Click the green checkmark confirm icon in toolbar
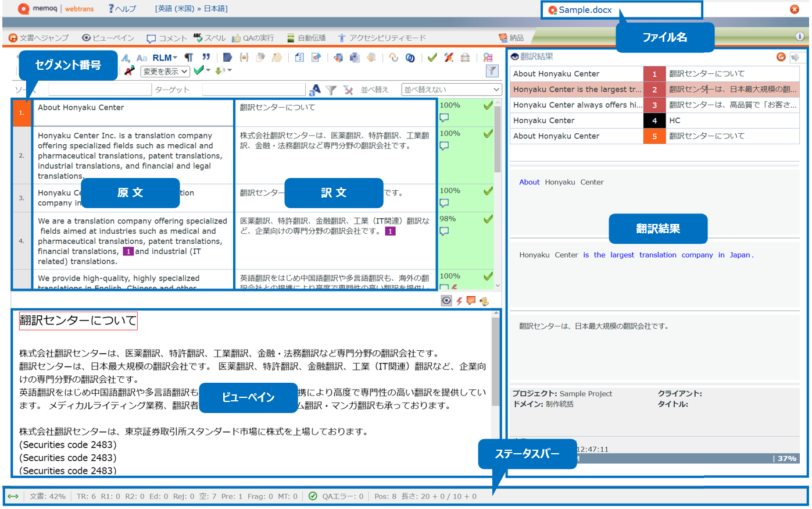Screen dimensions: 812x509 [432, 58]
